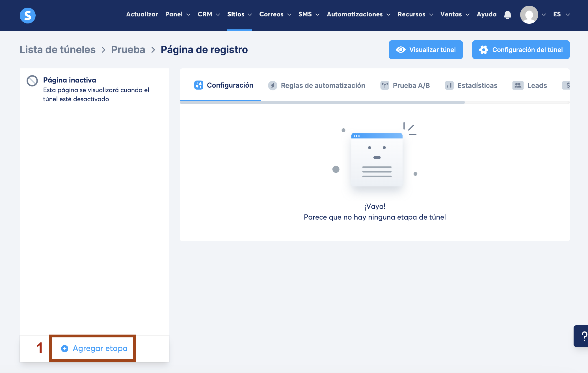Open the notifications bell icon
The height and width of the screenshot is (373, 588).
(x=507, y=15)
